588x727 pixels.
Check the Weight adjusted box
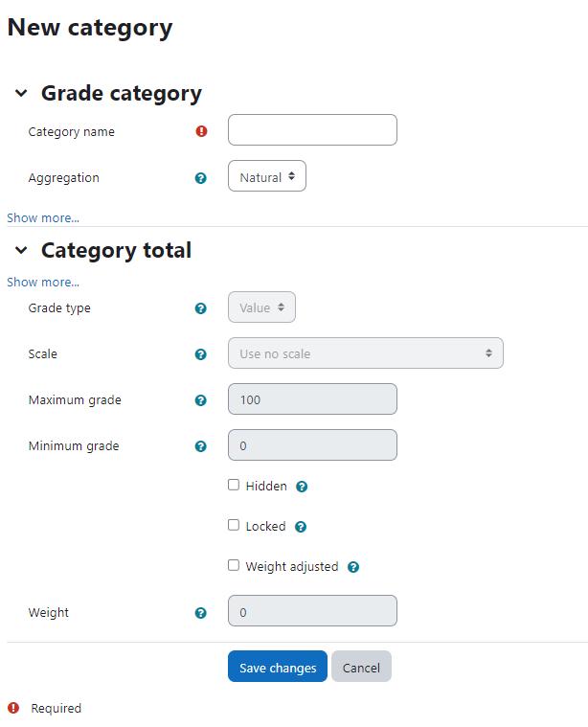point(234,565)
